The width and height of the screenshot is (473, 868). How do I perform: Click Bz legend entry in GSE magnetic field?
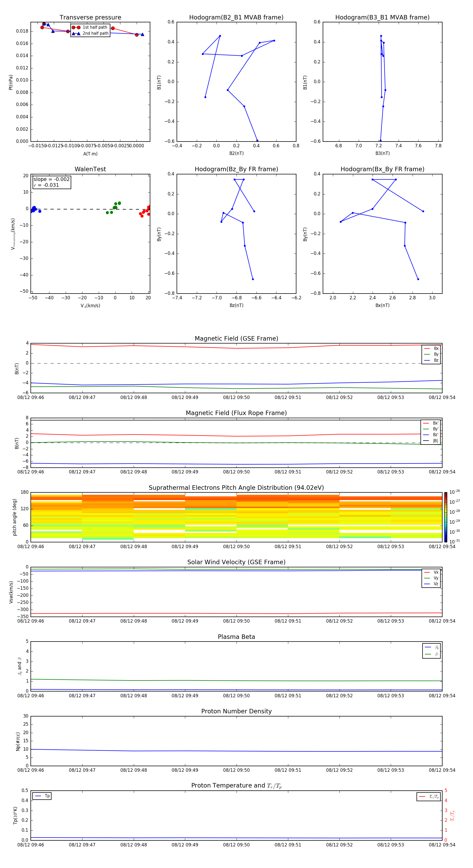coord(431,360)
